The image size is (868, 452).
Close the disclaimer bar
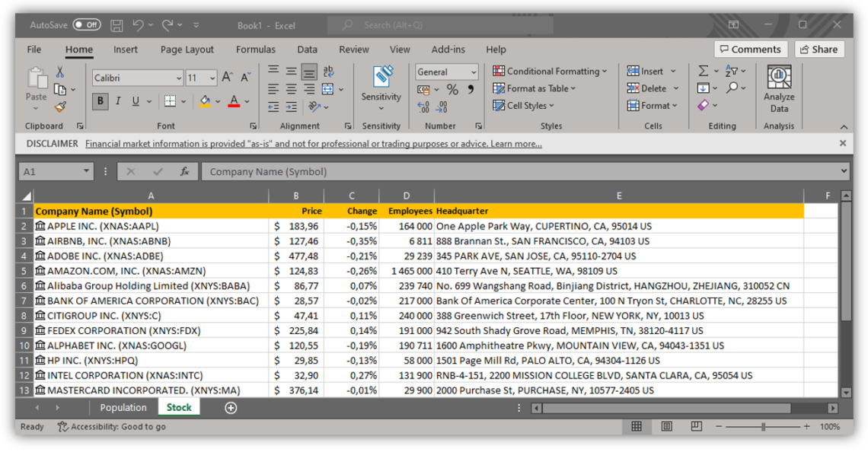coord(843,143)
